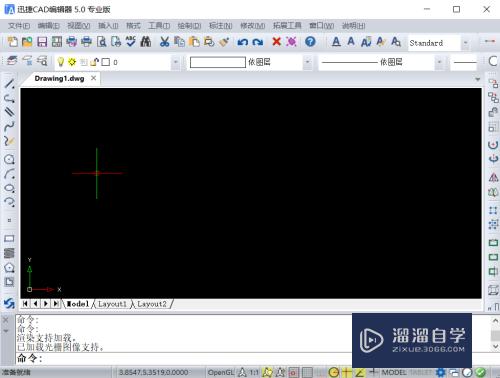Click the blue gear settings icon in status bar

(441, 372)
